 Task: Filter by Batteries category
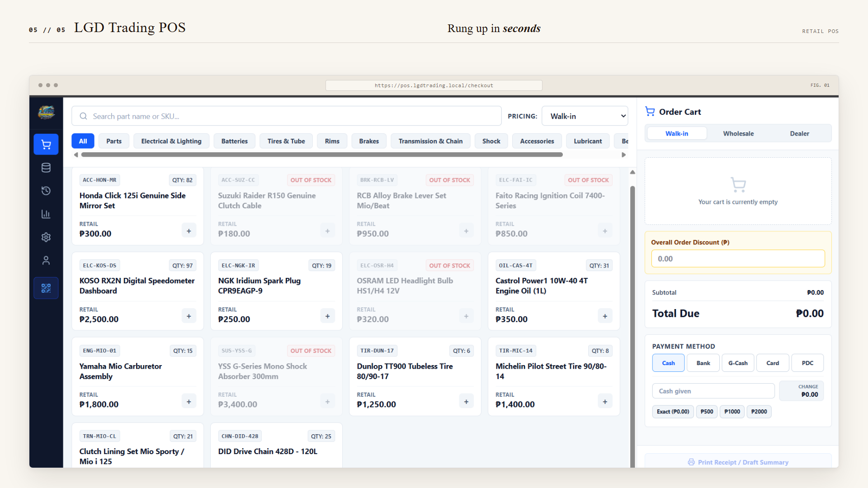(x=235, y=141)
